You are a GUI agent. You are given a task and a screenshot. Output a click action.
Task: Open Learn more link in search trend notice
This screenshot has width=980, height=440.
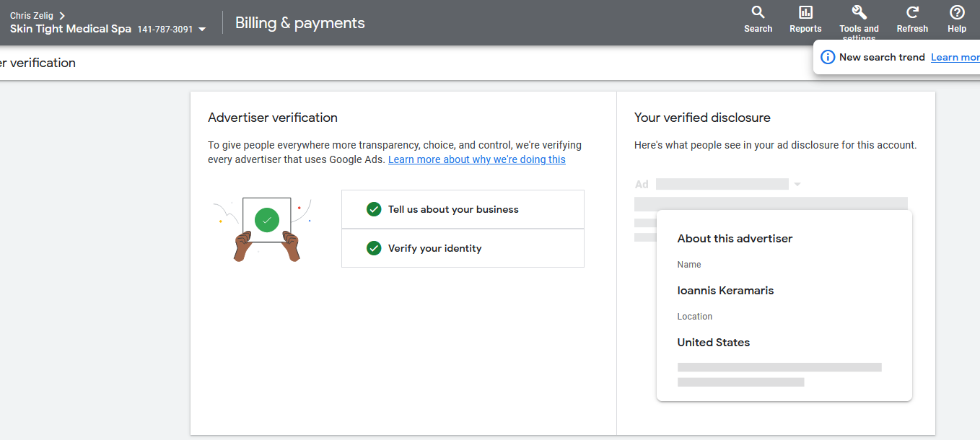point(955,57)
